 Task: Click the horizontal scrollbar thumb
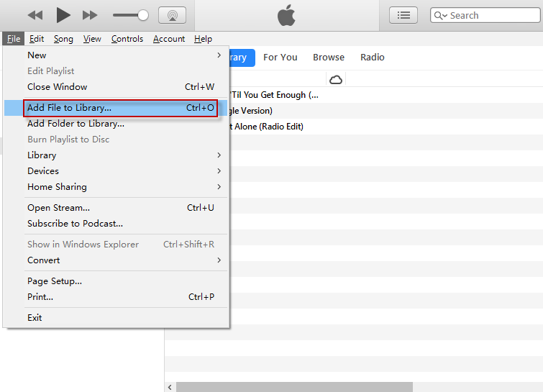(294, 387)
